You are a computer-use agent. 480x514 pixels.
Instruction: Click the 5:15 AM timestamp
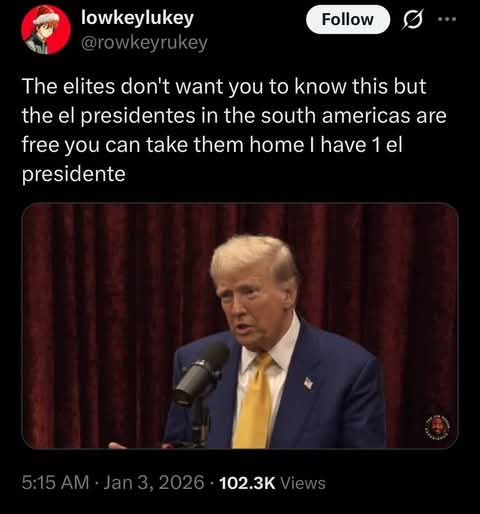pyautogui.click(x=56, y=483)
